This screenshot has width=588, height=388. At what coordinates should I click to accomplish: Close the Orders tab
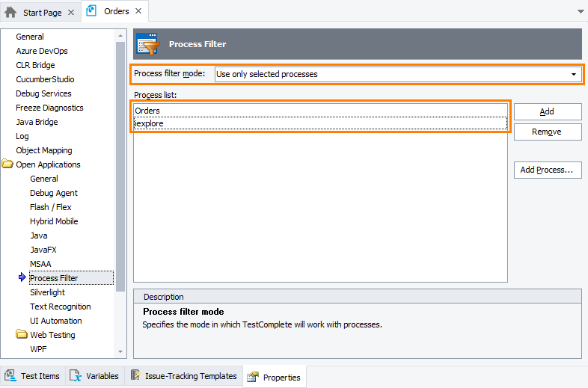[138, 11]
